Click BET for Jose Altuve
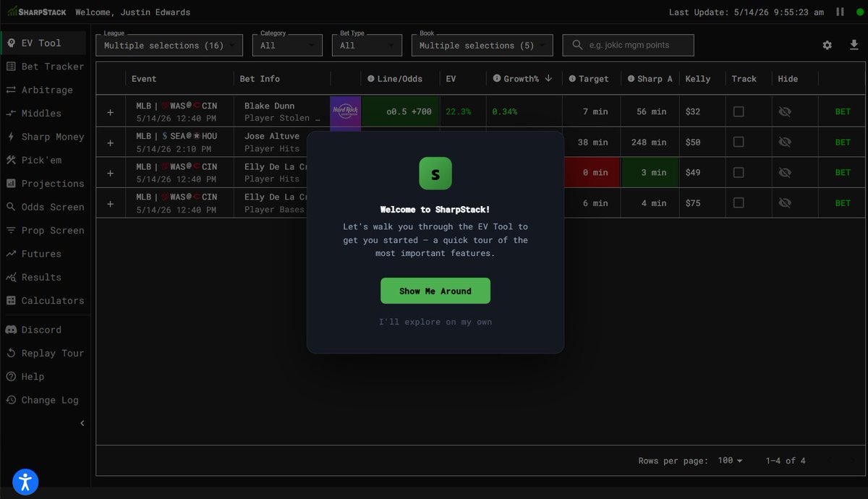This screenshot has width=868, height=499. click(843, 142)
